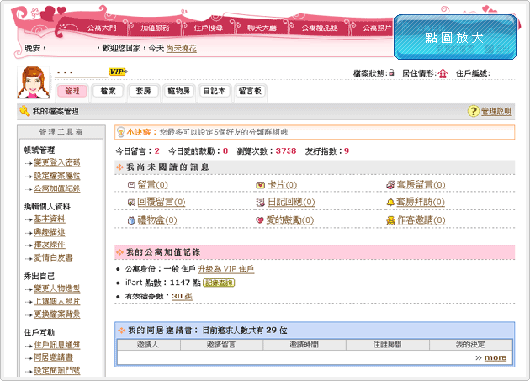Click the bell icon for 套房拜訪(0)
The height and width of the screenshot is (381, 530).
click(x=390, y=202)
